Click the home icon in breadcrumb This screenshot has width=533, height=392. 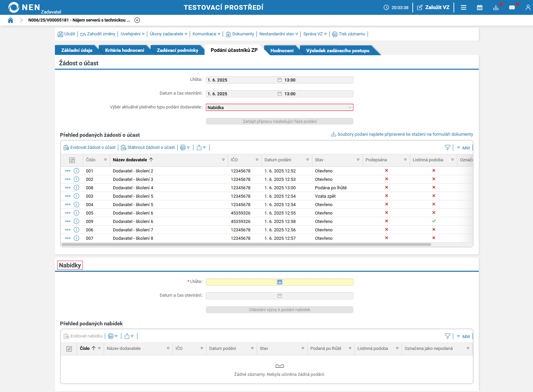click(x=10, y=20)
